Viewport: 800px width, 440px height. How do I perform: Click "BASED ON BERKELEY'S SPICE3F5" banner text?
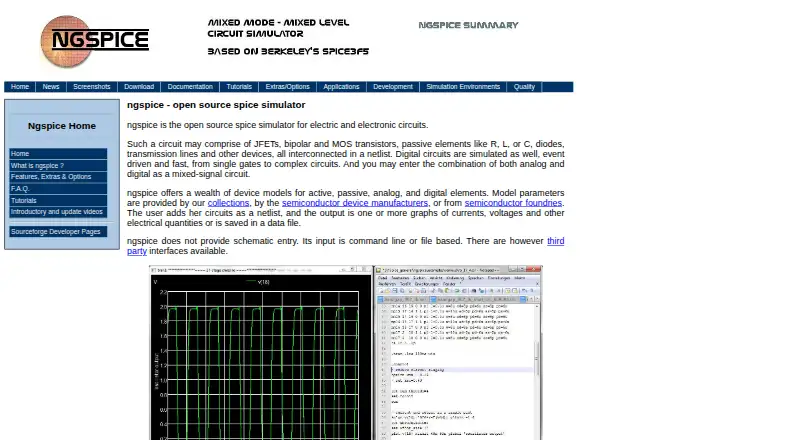(288, 52)
